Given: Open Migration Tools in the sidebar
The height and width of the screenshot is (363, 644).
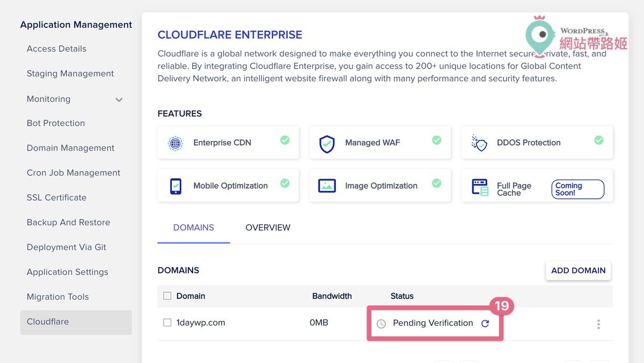Looking at the screenshot, I should 58,297.
